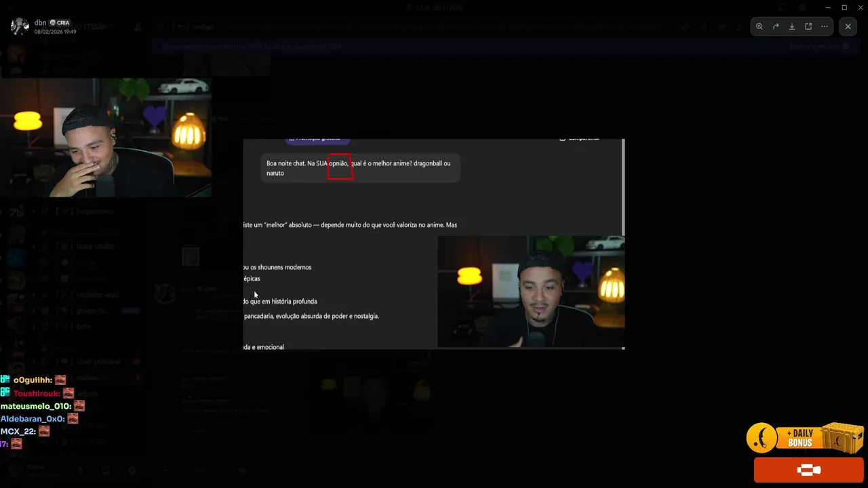Maximize the Discord window
This screenshot has height=488, width=868.
[x=844, y=7]
